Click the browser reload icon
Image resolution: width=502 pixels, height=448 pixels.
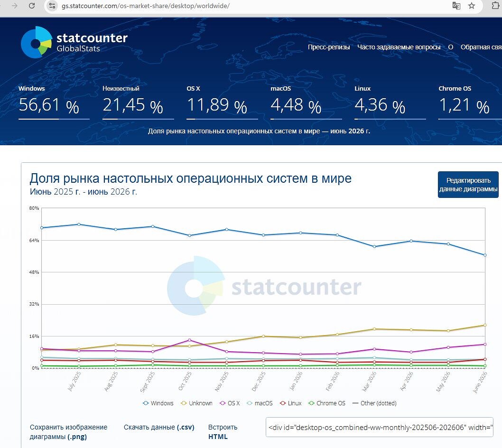(32, 6)
